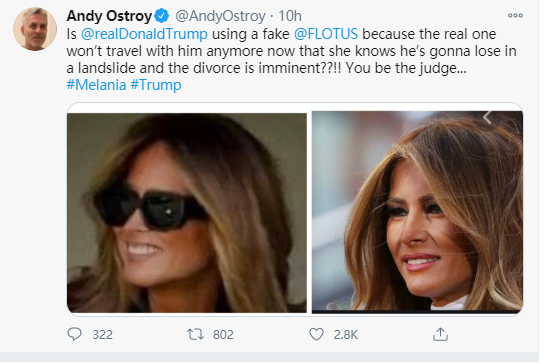Open the @realDonaldTrump mention link
Viewport: 543px width, 363px height.
coord(144,34)
